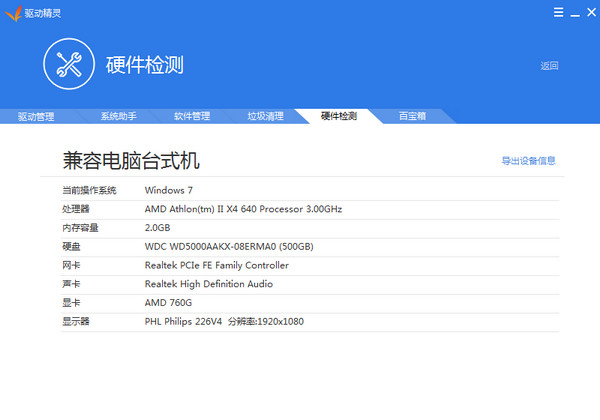Image resolution: width=600 pixels, height=420 pixels.
Task: Click the wrench and screwdriver hardware icon
Action: coord(69,65)
